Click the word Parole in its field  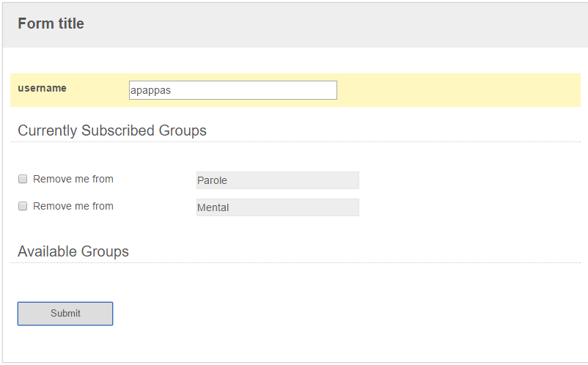pyautogui.click(x=212, y=180)
